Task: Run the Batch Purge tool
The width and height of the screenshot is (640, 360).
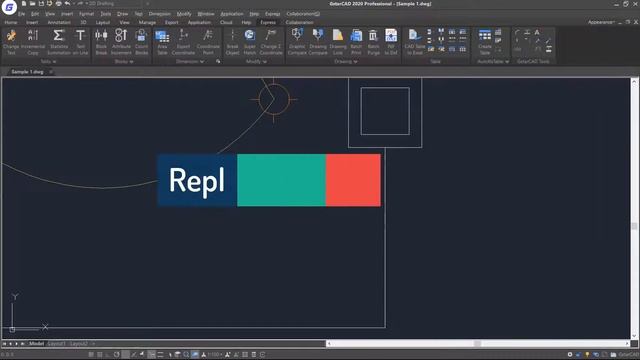Action: pyautogui.click(x=373, y=42)
